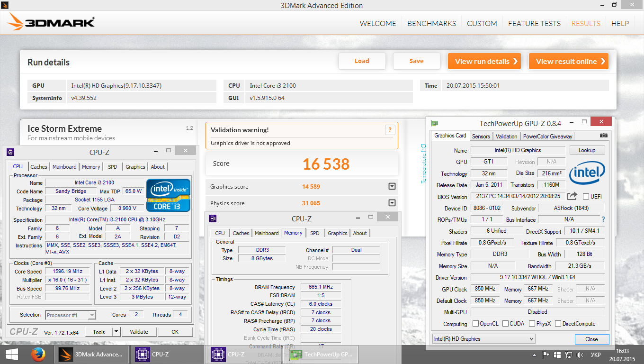Open PowerColor Giveaway tab in GPU-Z
This screenshot has width=644, height=364.
548,136
